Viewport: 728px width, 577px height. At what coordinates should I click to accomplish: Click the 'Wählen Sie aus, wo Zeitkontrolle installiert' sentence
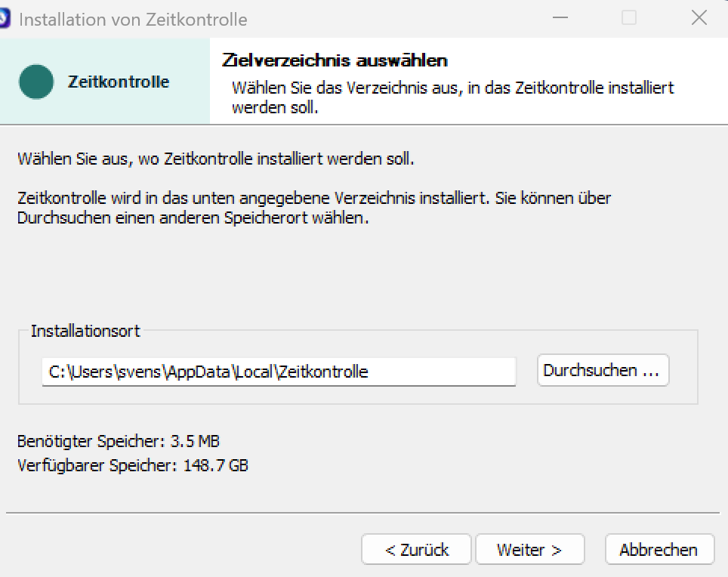pos(215,159)
